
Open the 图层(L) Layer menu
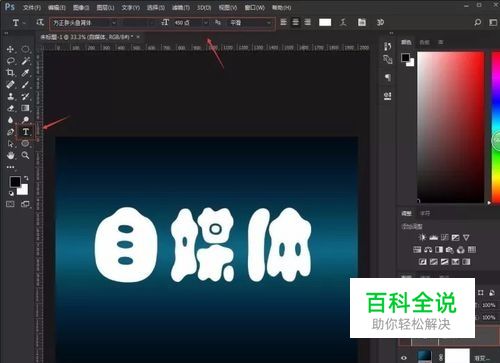(x=105, y=7)
